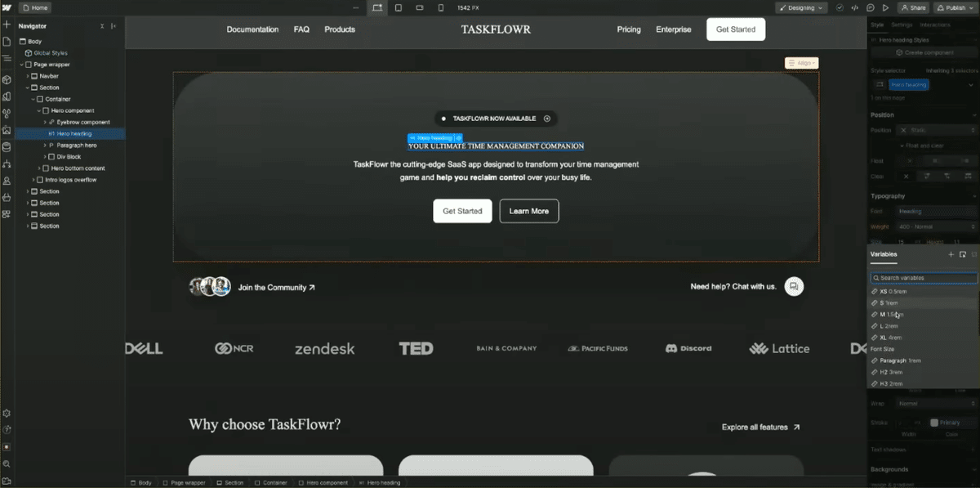Image resolution: width=980 pixels, height=488 pixels.
Task: Open the Add elements panel
Action: pos(7,25)
